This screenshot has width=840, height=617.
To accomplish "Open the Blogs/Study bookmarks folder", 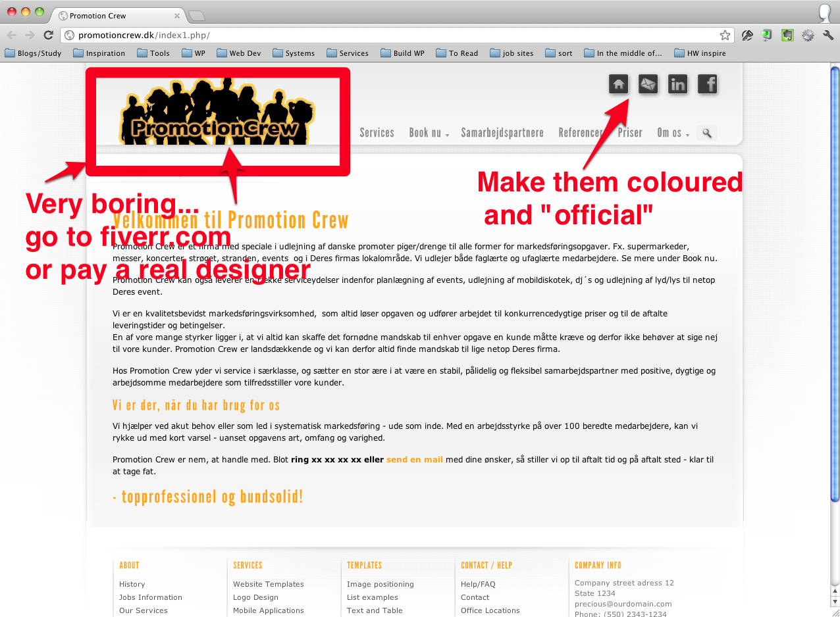I will tap(34, 53).
